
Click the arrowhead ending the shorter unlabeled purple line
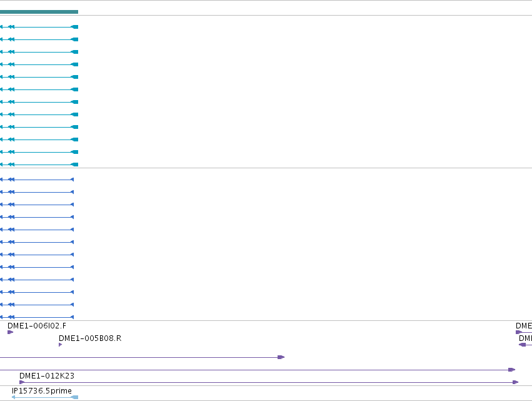[281, 357]
